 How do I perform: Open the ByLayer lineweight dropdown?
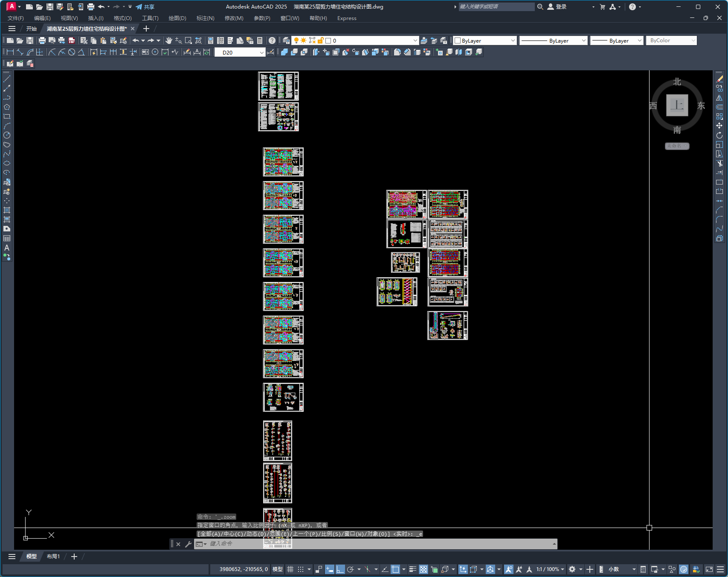(x=639, y=40)
